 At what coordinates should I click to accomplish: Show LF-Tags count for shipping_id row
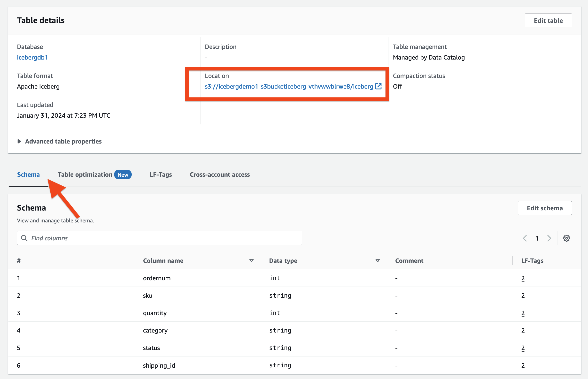coord(523,365)
